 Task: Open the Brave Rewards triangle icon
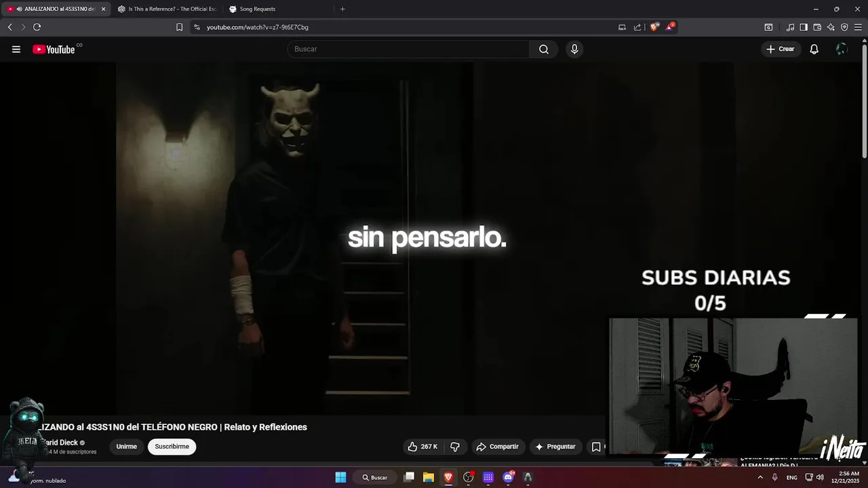[x=670, y=27]
